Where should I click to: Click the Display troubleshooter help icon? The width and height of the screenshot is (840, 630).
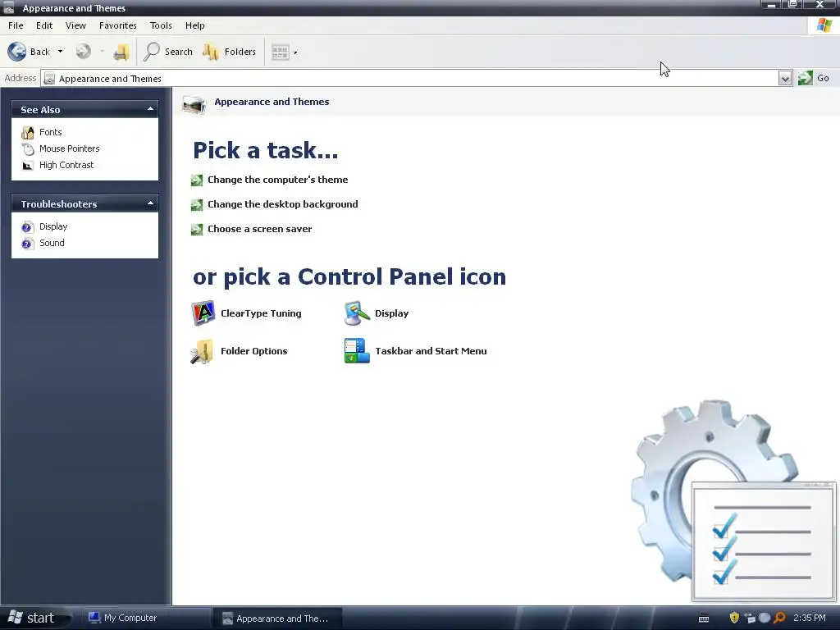27,227
